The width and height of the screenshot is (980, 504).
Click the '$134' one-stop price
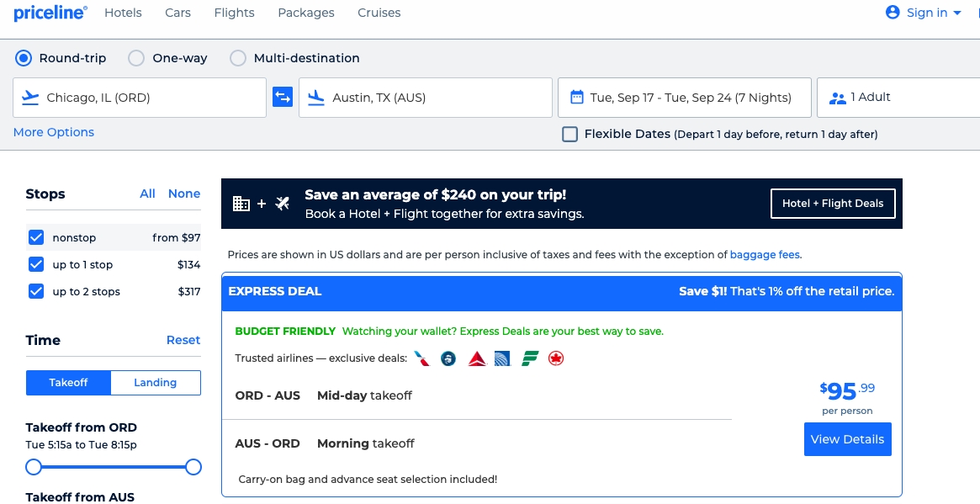pos(188,264)
